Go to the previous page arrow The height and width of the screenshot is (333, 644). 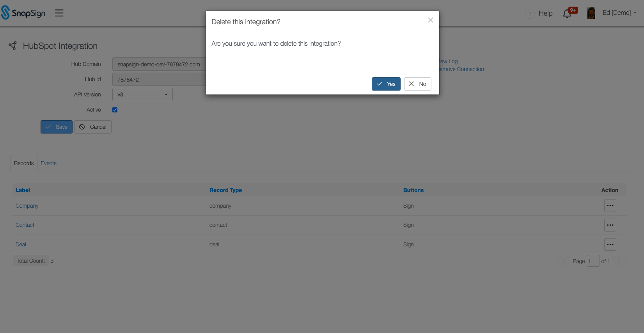[564, 261]
